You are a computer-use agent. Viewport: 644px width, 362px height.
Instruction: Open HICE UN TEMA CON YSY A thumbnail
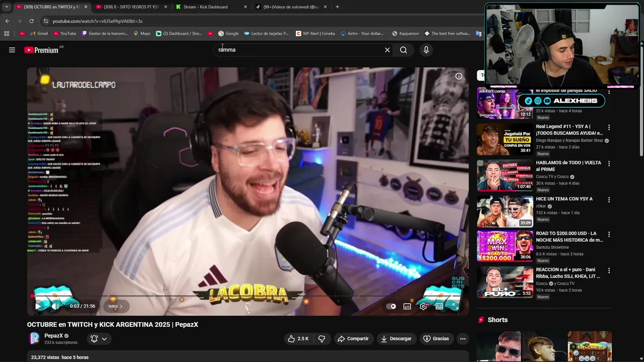pos(505,212)
